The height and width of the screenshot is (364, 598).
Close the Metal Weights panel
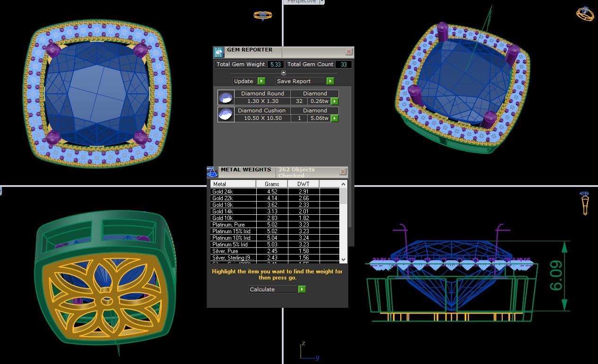click(343, 172)
